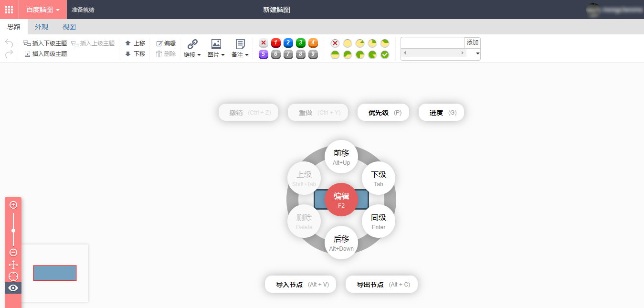Click the zoom out minus icon
This screenshot has width=644, height=308.
point(13,253)
